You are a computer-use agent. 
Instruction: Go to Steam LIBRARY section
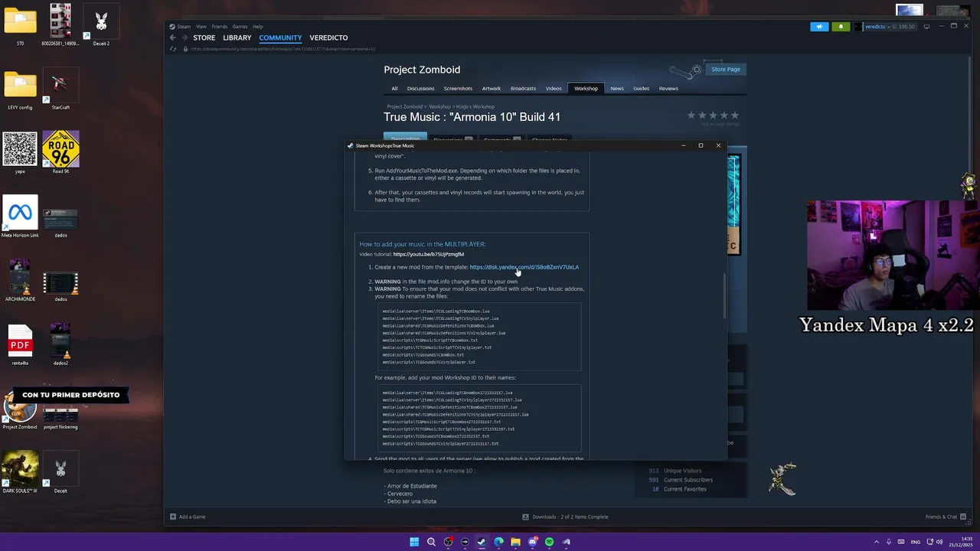click(x=237, y=37)
